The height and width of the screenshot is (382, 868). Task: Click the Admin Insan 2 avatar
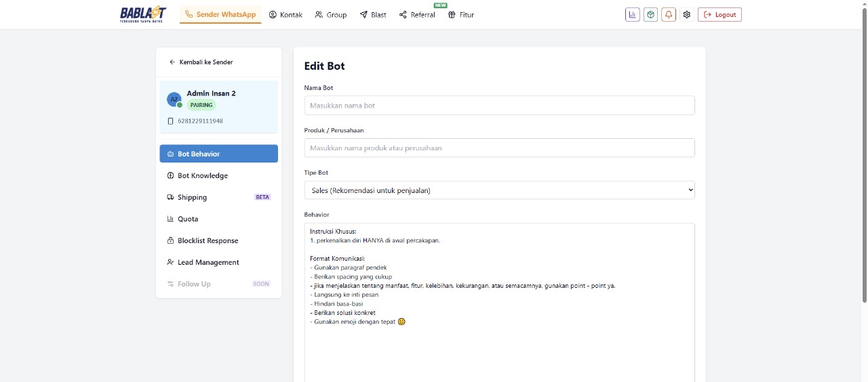click(x=174, y=100)
